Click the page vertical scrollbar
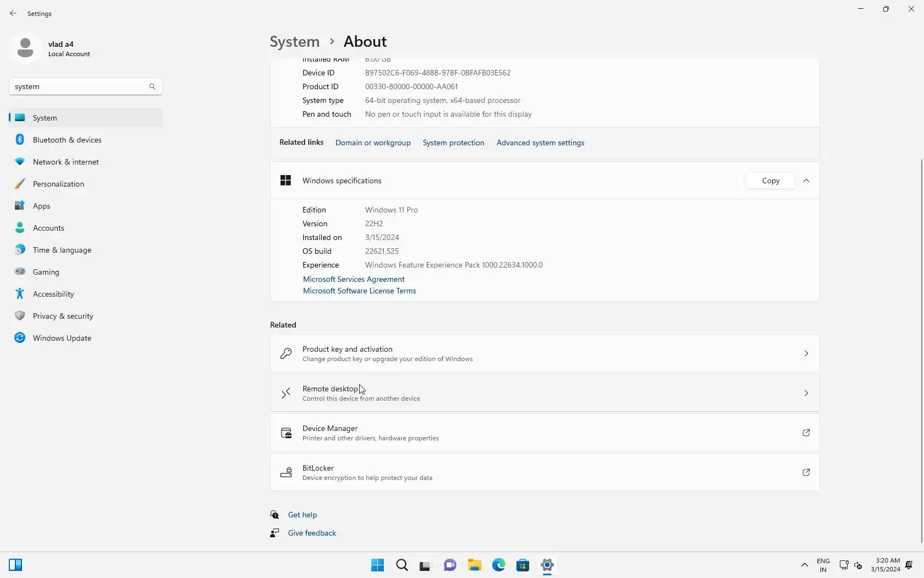Image resolution: width=924 pixels, height=578 pixels. click(x=922, y=351)
